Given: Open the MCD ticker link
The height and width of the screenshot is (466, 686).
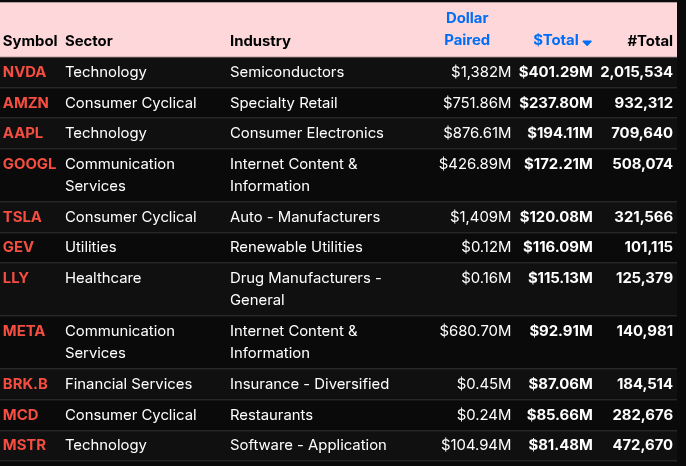Looking at the screenshot, I should click(x=20, y=415).
